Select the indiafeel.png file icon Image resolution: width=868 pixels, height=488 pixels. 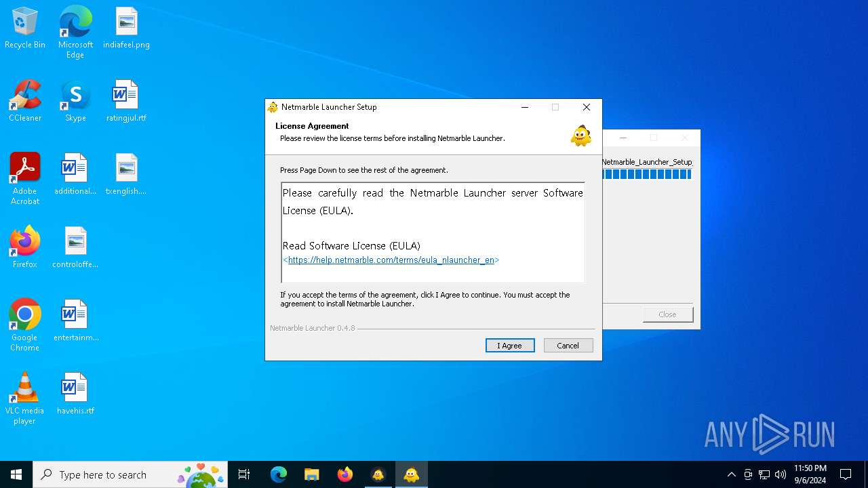click(x=127, y=28)
